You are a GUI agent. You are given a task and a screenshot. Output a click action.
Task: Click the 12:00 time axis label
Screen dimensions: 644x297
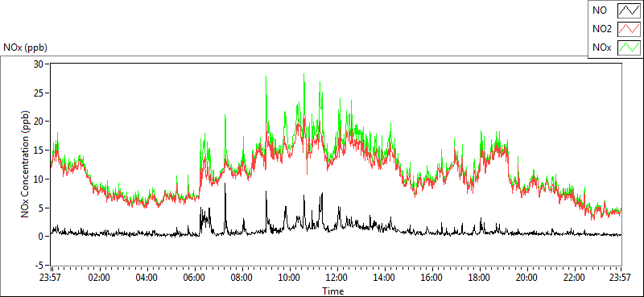point(337,277)
